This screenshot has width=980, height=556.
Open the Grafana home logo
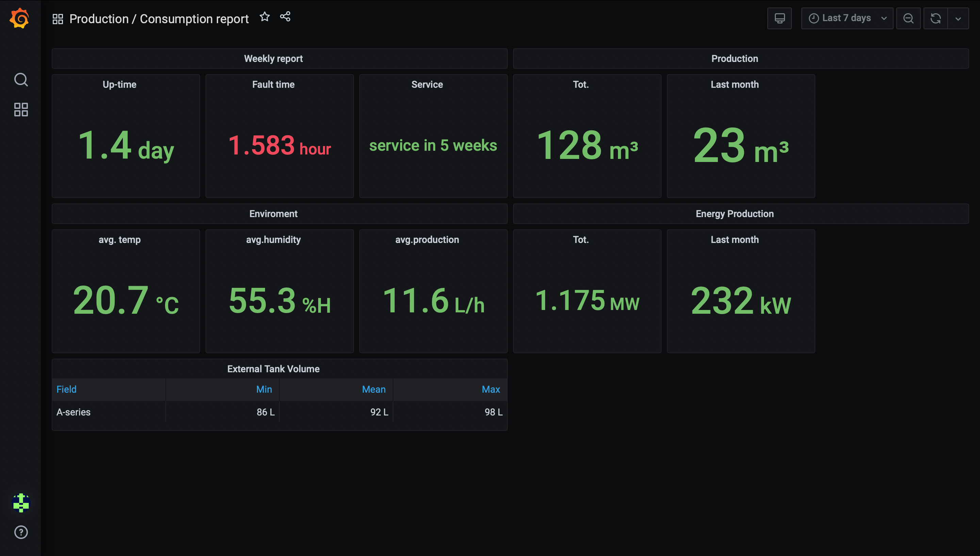click(19, 18)
